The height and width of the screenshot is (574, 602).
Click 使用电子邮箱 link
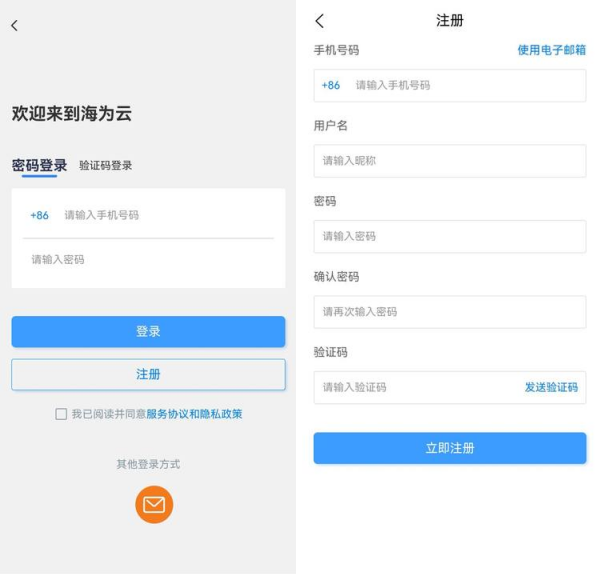tap(551, 50)
